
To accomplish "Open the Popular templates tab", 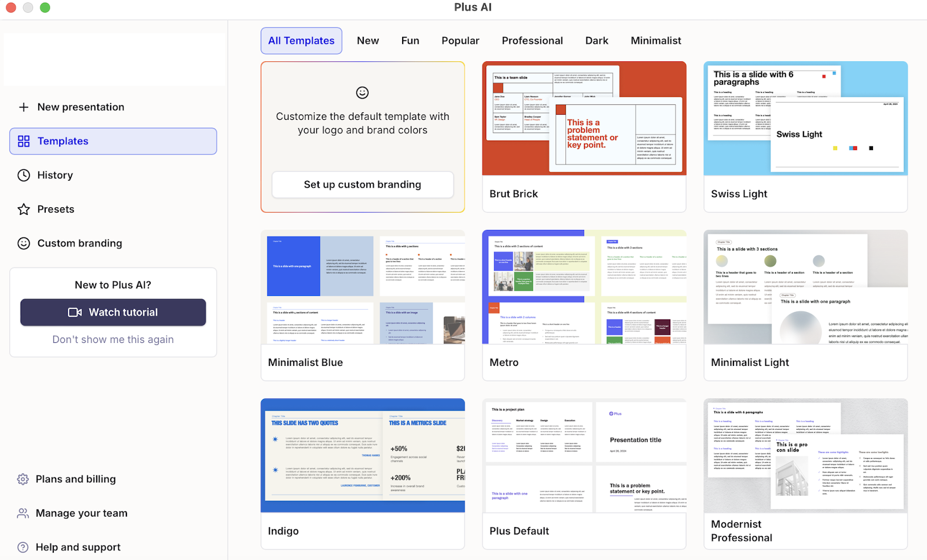I will (461, 41).
